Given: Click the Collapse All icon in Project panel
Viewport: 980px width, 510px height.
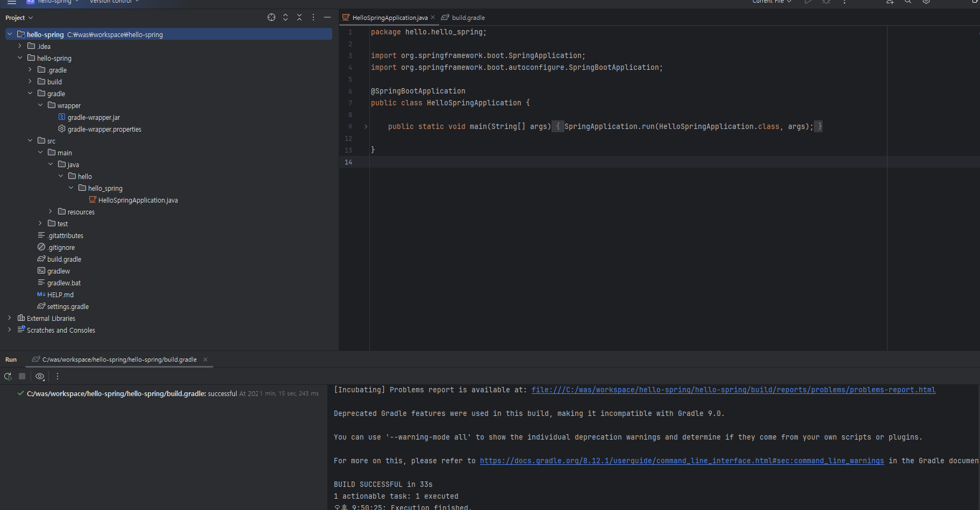Looking at the screenshot, I should point(299,17).
